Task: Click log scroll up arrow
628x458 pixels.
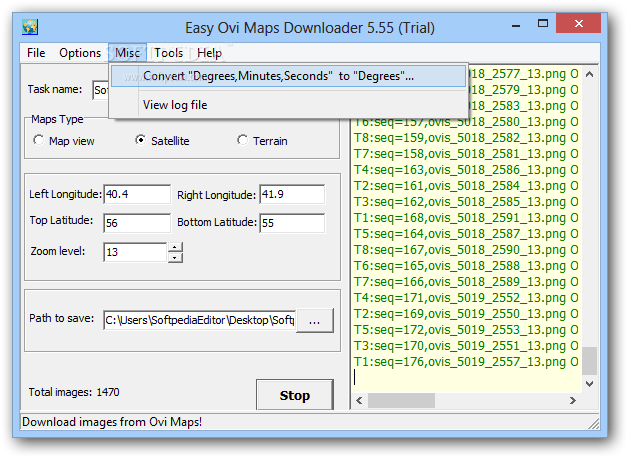Action: click(589, 74)
